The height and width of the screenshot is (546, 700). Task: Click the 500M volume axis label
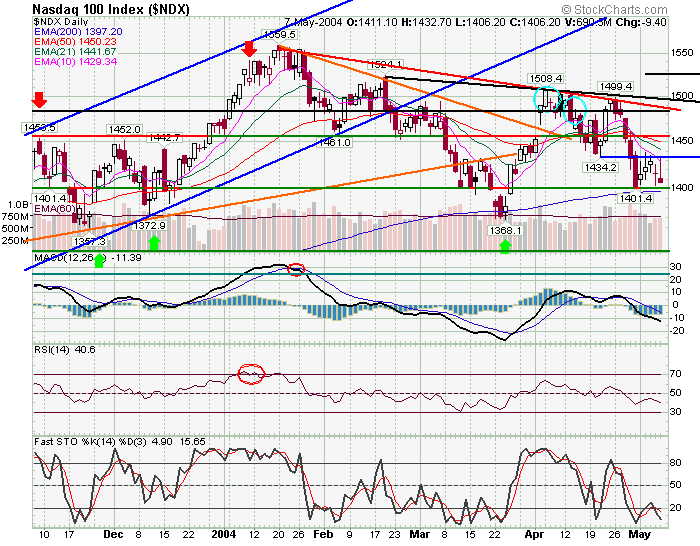(15, 229)
